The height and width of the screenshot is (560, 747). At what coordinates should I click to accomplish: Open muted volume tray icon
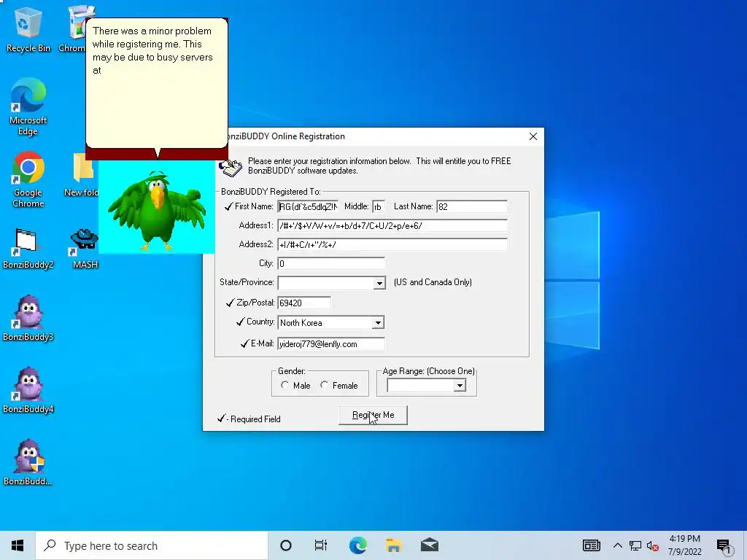coord(653,545)
